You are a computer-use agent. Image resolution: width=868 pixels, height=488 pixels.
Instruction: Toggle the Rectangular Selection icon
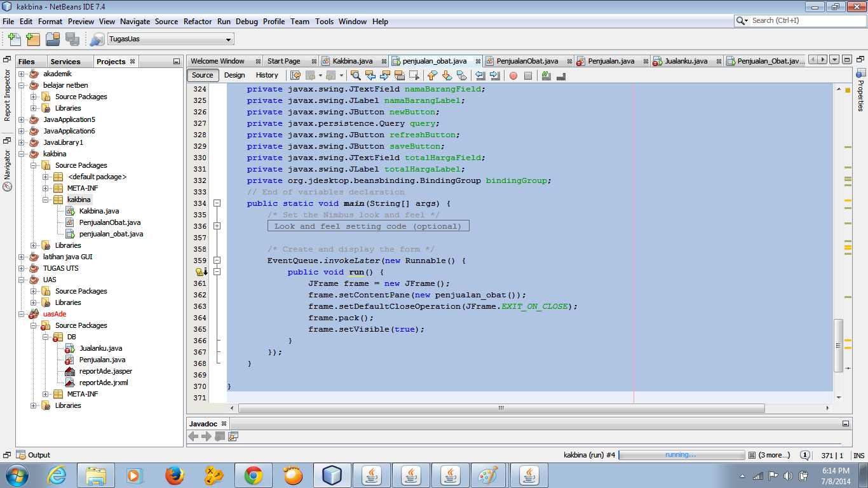(414, 76)
